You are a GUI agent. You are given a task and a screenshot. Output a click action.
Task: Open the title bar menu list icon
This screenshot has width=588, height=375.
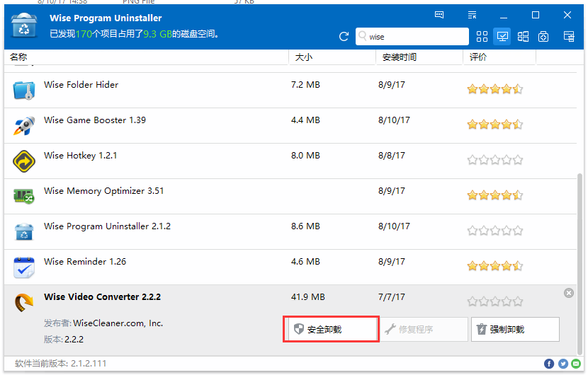click(473, 15)
